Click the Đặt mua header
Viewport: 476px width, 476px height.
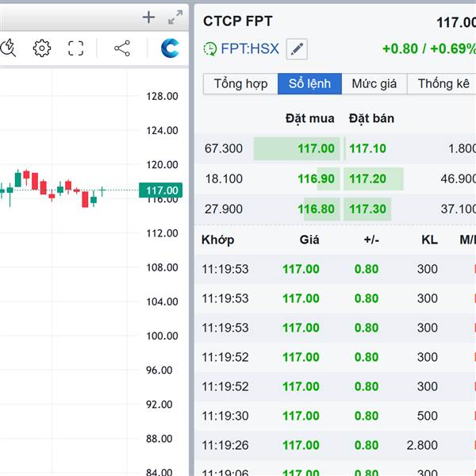click(x=310, y=118)
